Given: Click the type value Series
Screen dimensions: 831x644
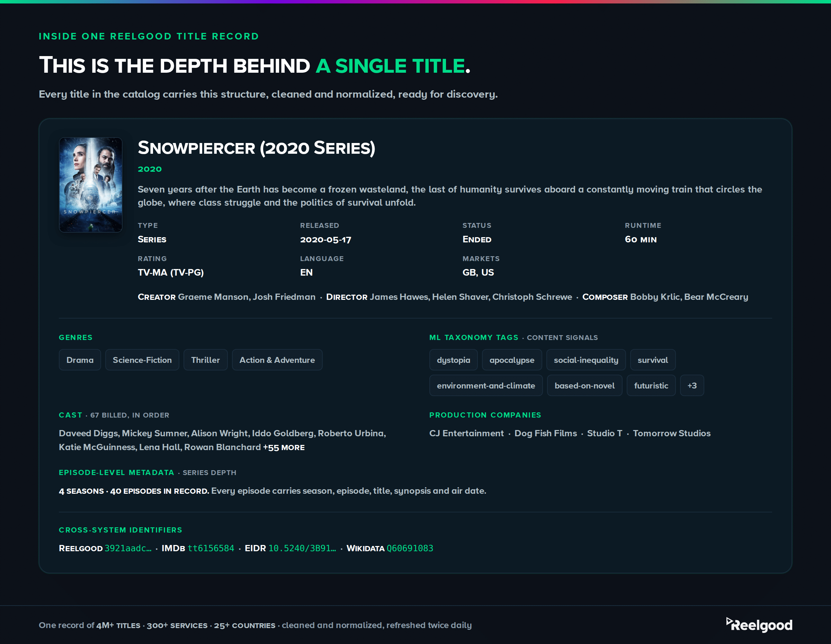Looking at the screenshot, I should [152, 240].
